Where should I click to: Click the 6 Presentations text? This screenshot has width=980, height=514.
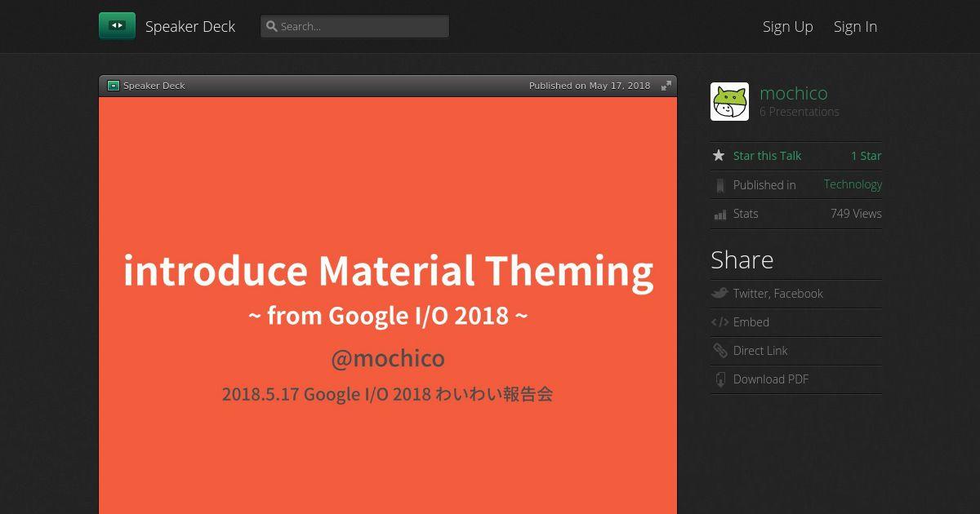800,112
